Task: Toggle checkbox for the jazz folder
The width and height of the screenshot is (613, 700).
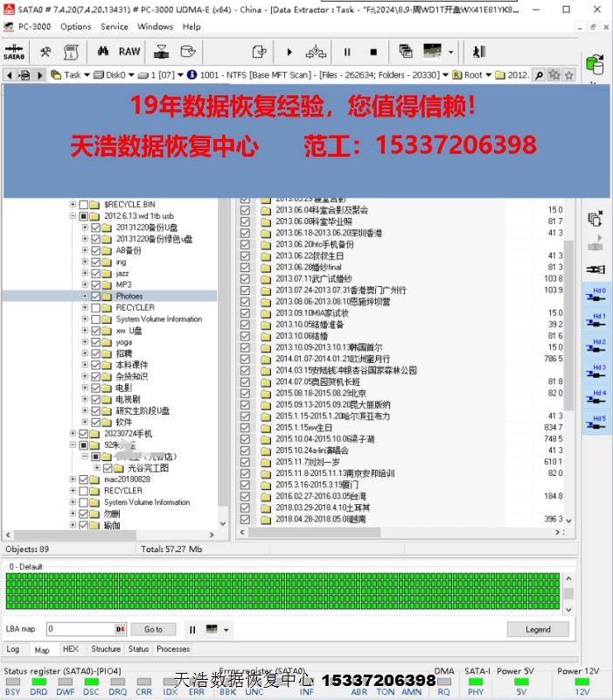Action: pyautogui.click(x=95, y=273)
